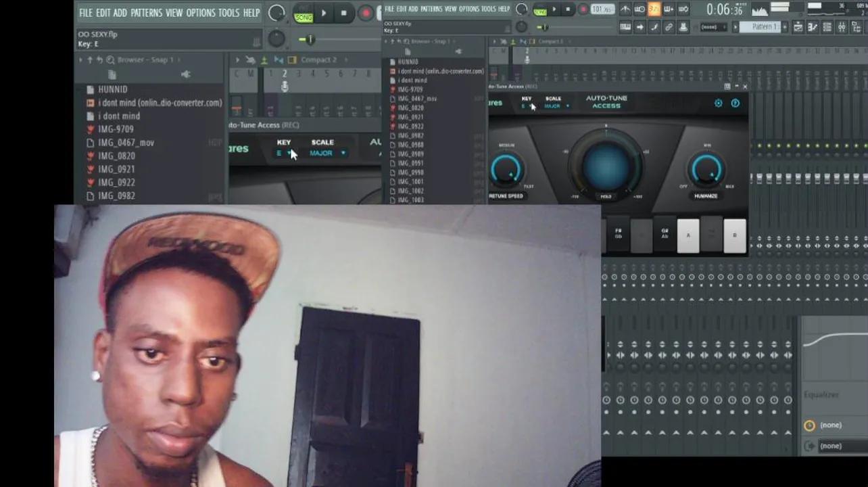Image resolution: width=868 pixels, height=487 pixels.
Task: Click the undo arrow in enlarged browser header
Action: [x=100, y=60]
